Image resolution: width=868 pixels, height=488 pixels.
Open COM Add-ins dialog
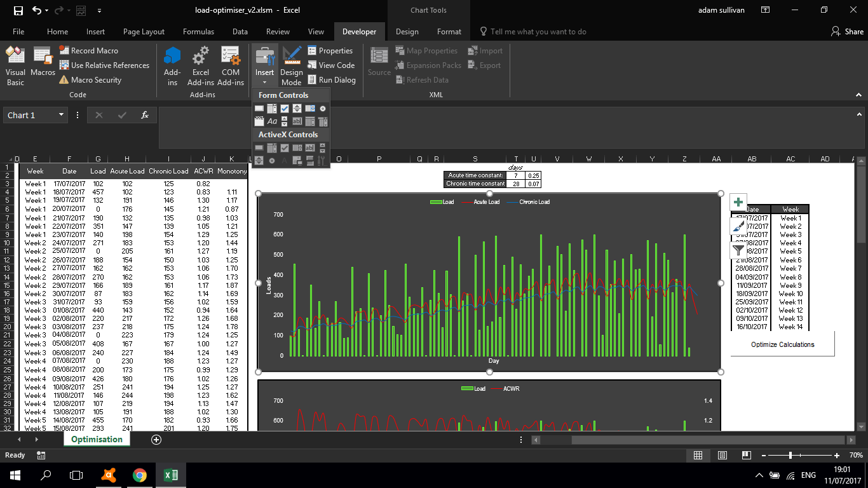coord(231,66)
